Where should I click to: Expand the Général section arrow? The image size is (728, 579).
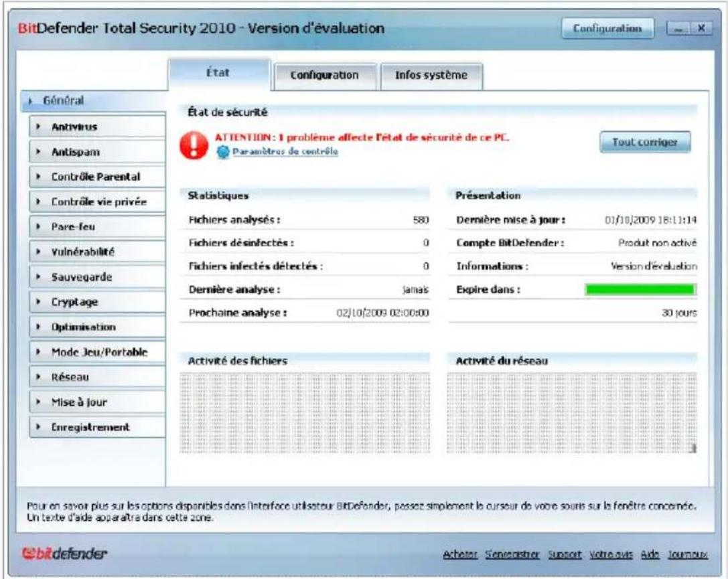pyautogui.click(x=31, y=100)
